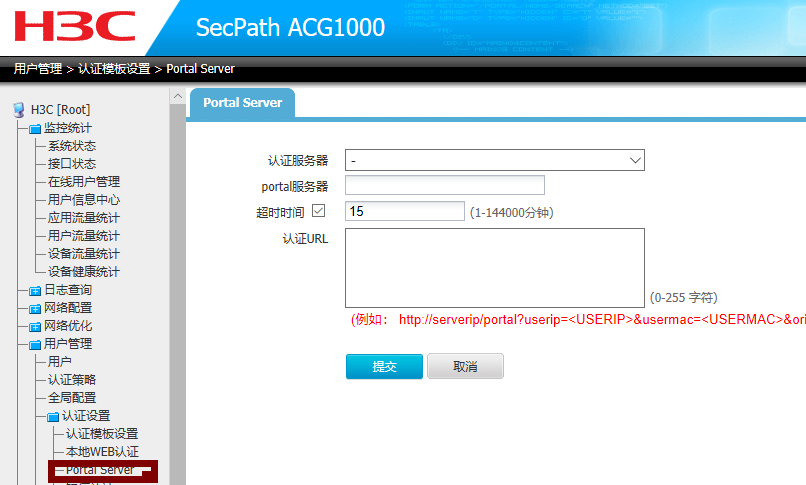Click 认证设置 tree label
This screenshot has height=485, width=806.
(x=86, y=416)
